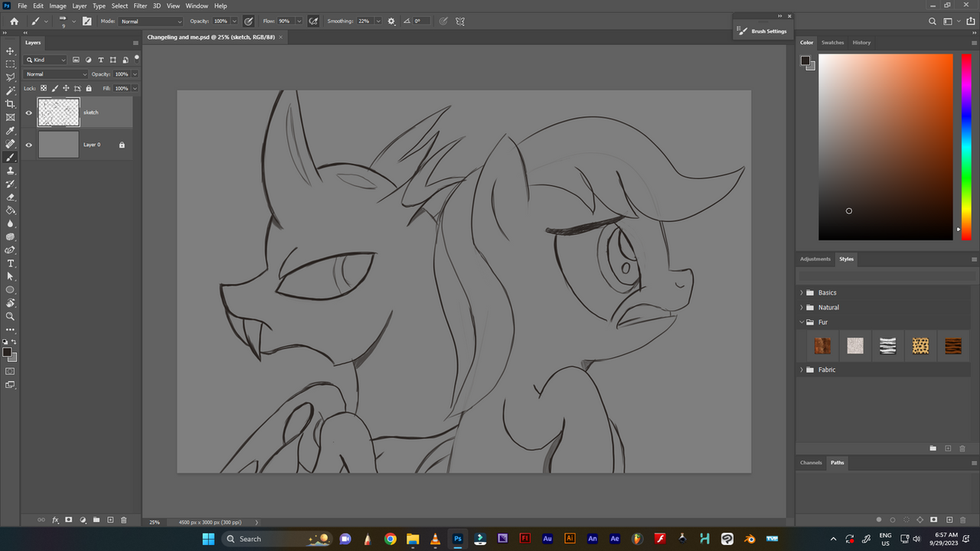
Task: Open the layer blend mode dropdown
Action: 56,74
